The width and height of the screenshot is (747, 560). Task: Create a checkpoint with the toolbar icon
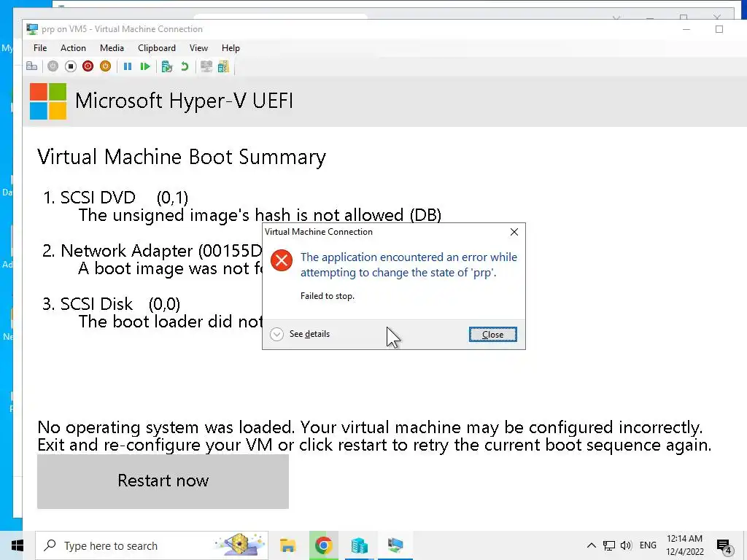pyautogui.click(x=167, y=66)
